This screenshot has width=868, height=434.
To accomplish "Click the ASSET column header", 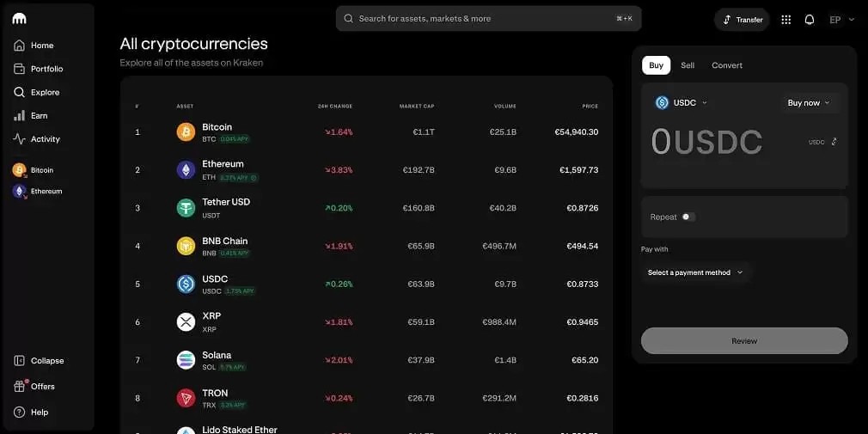I will coord(185,107).
